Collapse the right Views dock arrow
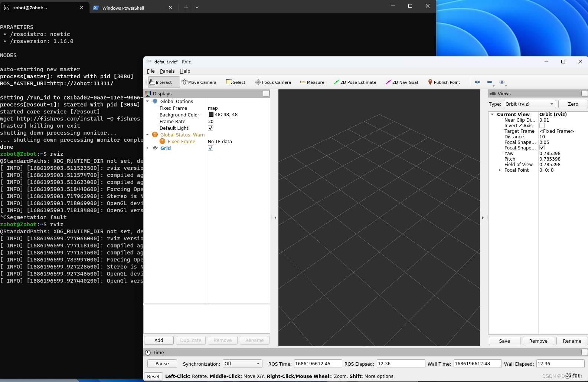Screen dimensions: 588x382 click(x=483, y=218)
